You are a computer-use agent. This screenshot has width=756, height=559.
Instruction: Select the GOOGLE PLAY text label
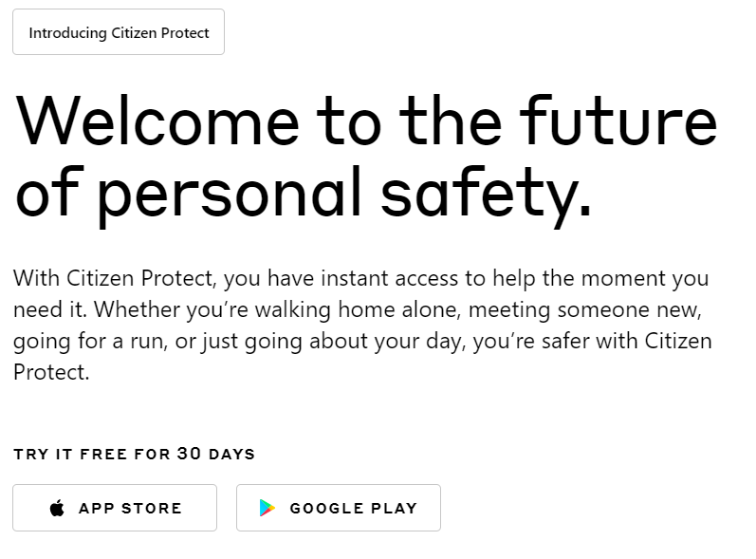(354, 509)
